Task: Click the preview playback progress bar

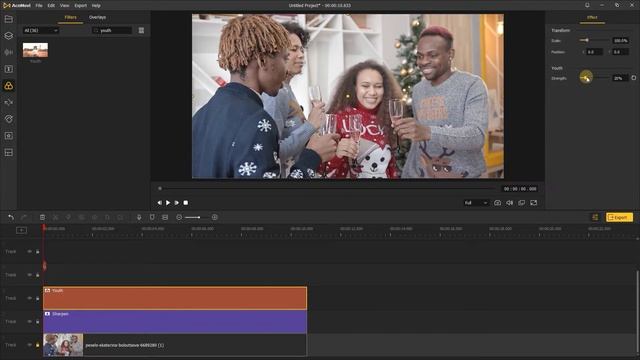Action: click(x=327, y=189)
